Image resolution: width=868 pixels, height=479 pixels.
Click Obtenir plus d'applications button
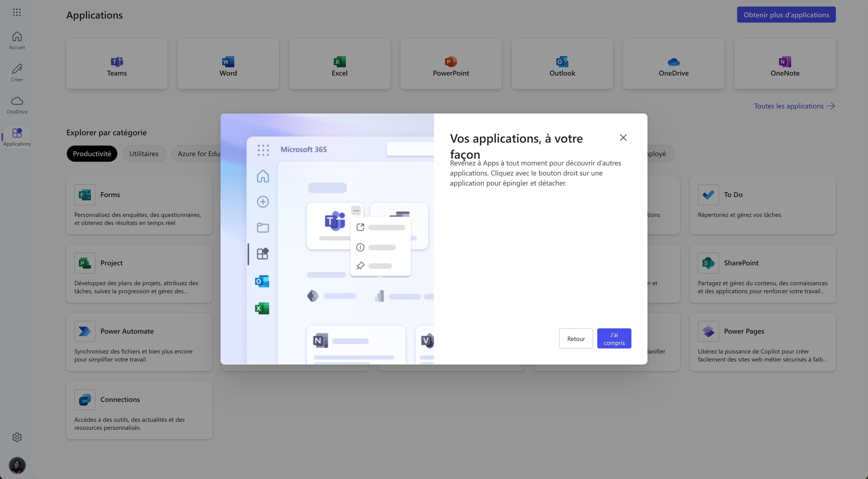coord(786,15)
